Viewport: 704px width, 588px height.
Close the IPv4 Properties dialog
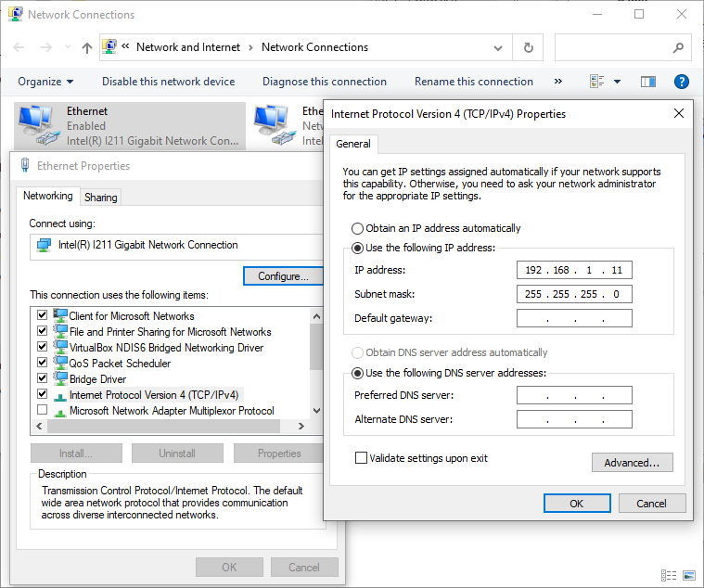pos(679,113)
